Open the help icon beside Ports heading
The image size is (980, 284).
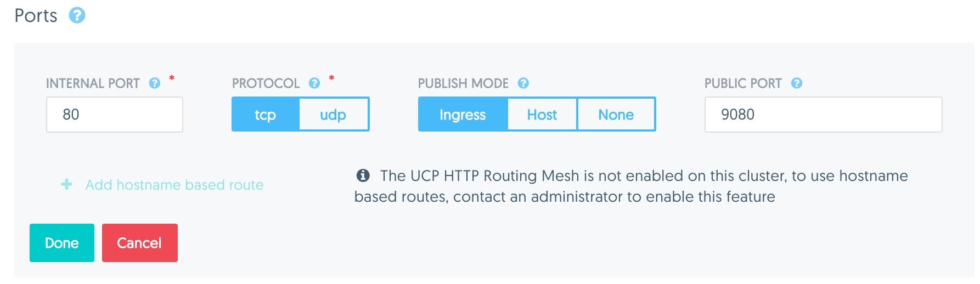[x=77, y=15]
